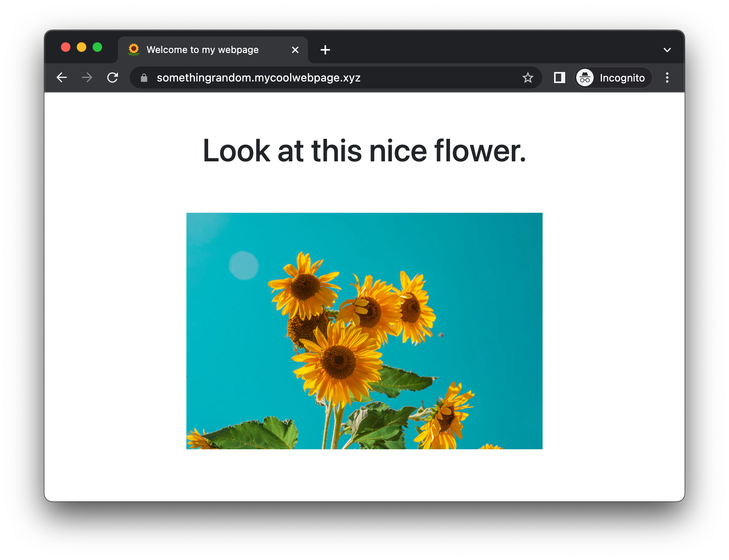The height and width of the screenshot is (560, 729).
Task: Click the 'Look at this nice flower.' heading
Action: click(364, 151)
